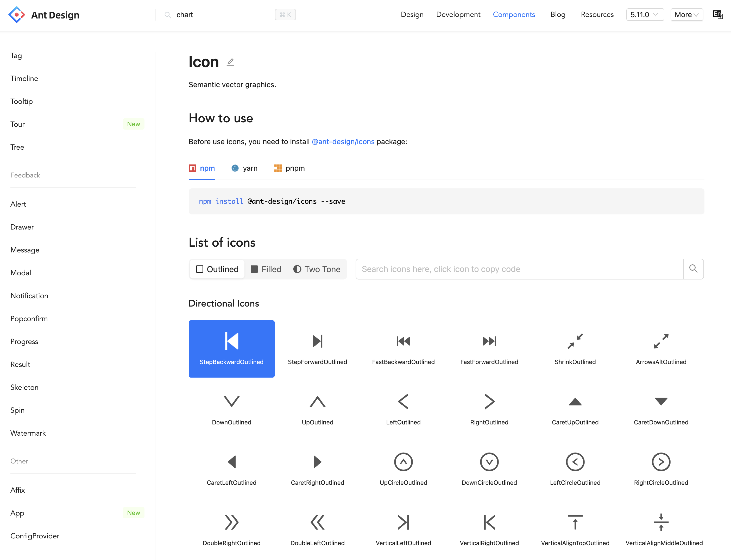Switch icon theme to Filled
This screenshot has height=560, width=731.
click(x=266, y=269)
